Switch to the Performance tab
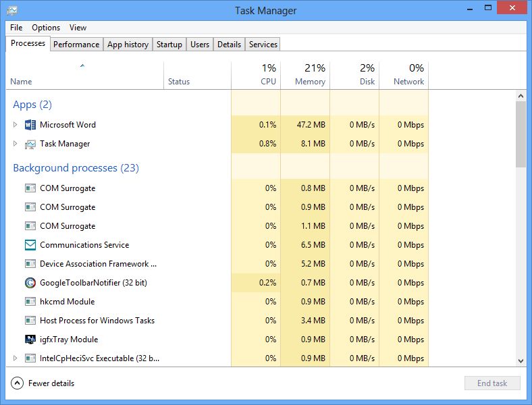 pos(76,45)
